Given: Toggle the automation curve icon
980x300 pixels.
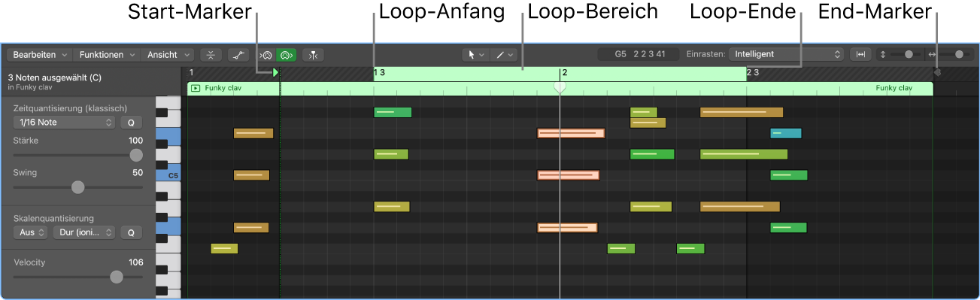Looking at the screenshot, I should [239, 55].
